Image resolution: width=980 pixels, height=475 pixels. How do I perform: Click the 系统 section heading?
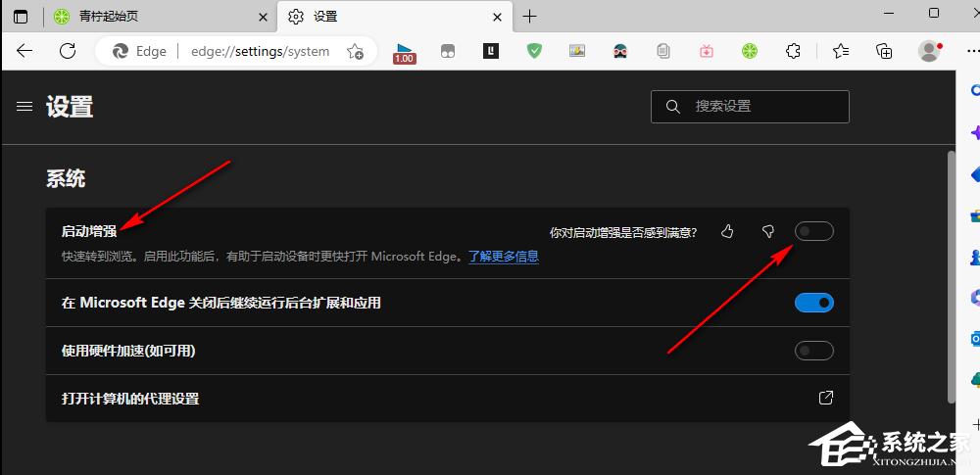tap(66, 179)
